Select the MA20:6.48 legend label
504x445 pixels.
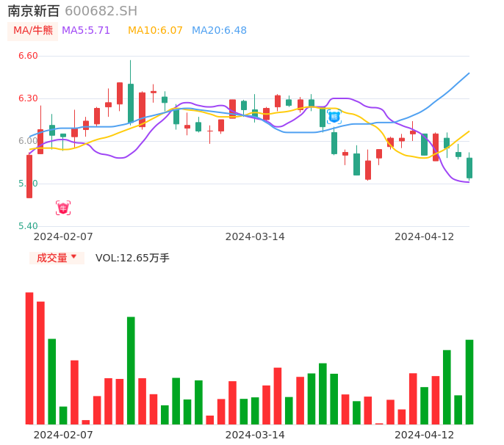click(219, 31)
